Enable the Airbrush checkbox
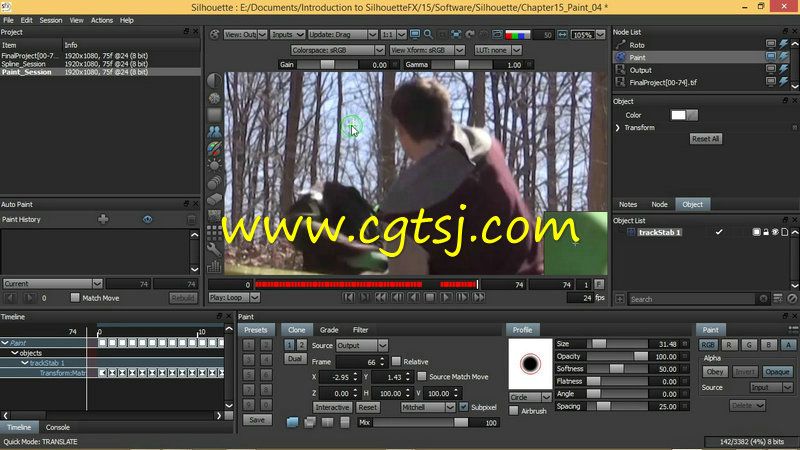 click(514, 411)
